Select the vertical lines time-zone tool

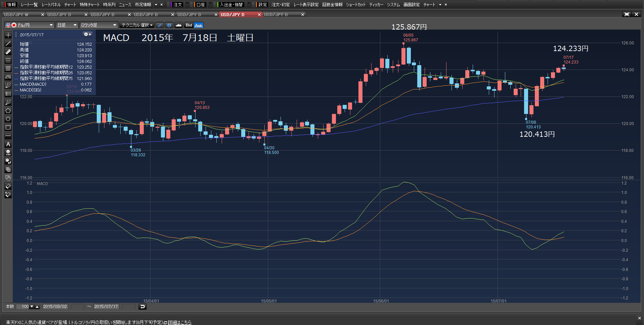[x=8, y=94]
